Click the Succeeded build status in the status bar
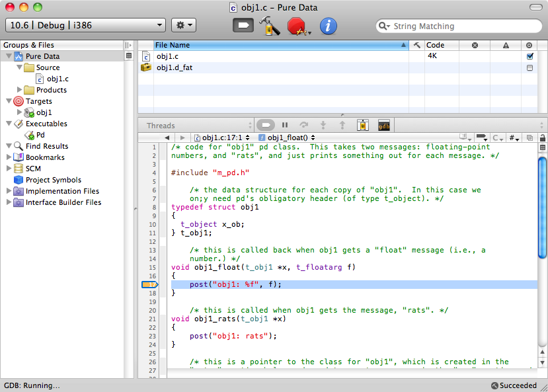 [514, 385]
